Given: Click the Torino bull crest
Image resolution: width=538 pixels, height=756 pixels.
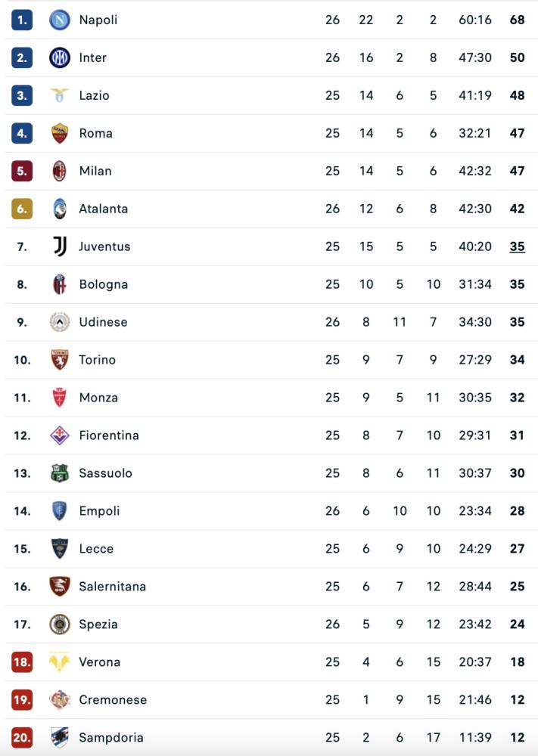Looking at the screenshot, I should [59, 360].
